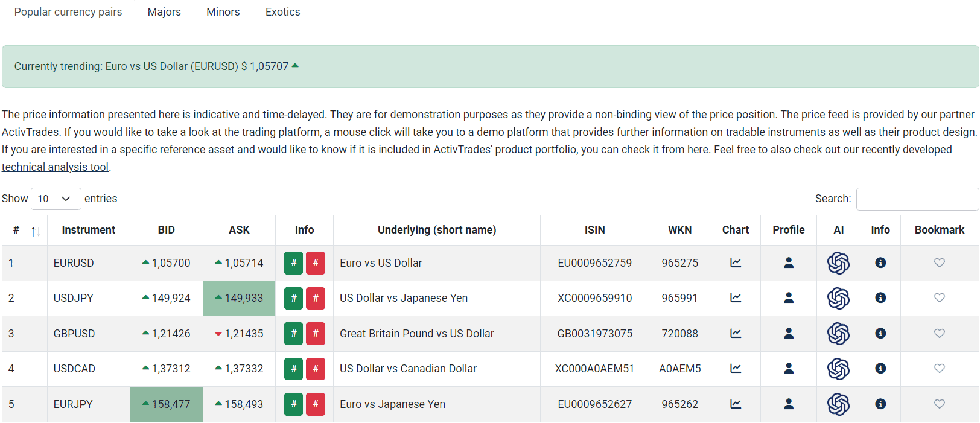Open the chart icon for EURUSD
Image resolution: width=980 pixels, height=423 pixels.
(x=736, y=262)
